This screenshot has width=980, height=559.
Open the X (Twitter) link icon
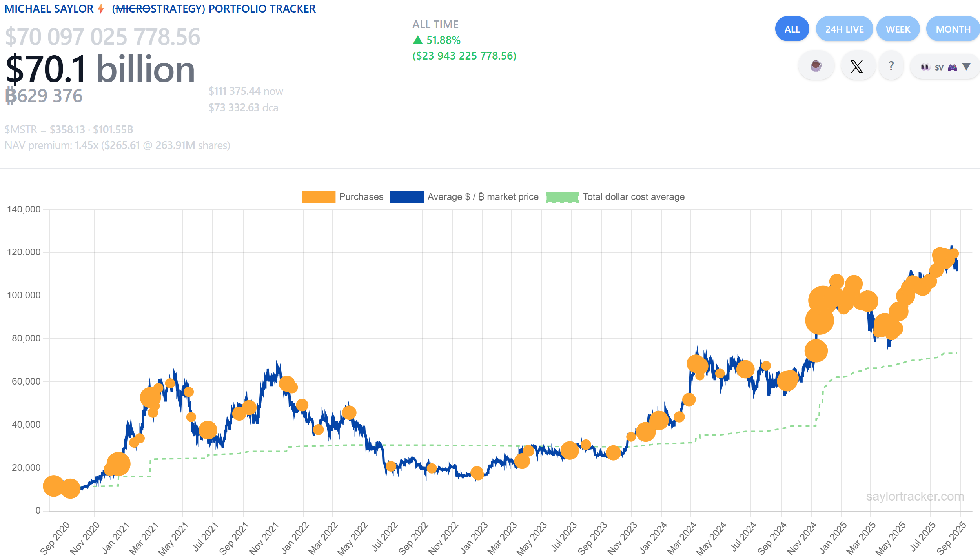click(857, 66)
